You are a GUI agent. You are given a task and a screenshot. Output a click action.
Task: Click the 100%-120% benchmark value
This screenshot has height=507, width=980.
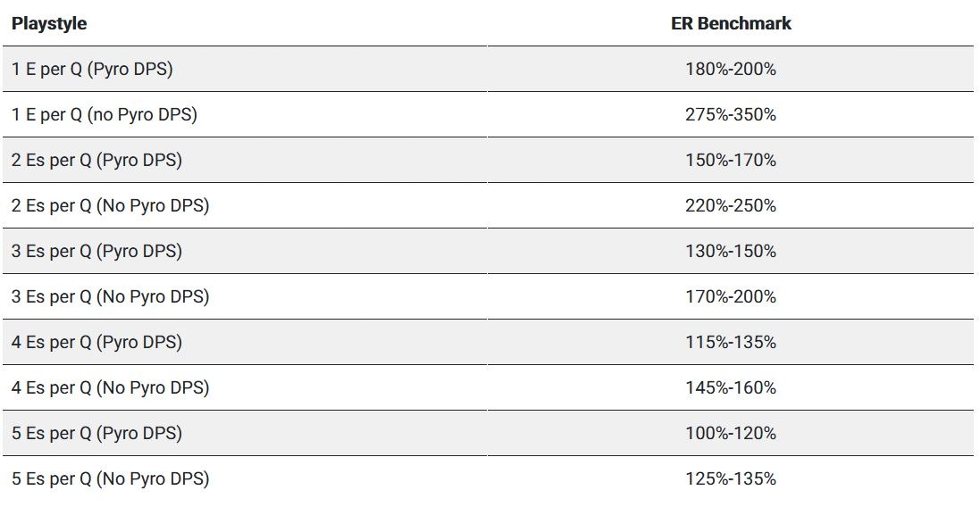[x=731, y=433]
